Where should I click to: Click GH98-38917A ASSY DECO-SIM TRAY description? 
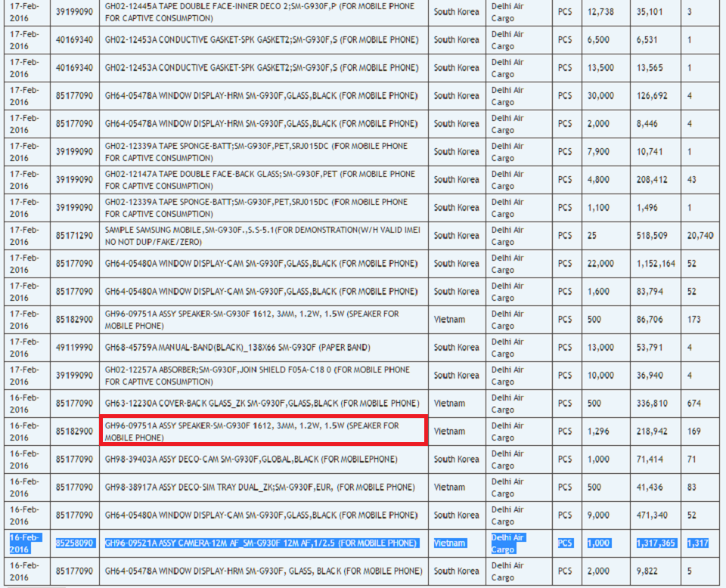[x=263, y=487]
